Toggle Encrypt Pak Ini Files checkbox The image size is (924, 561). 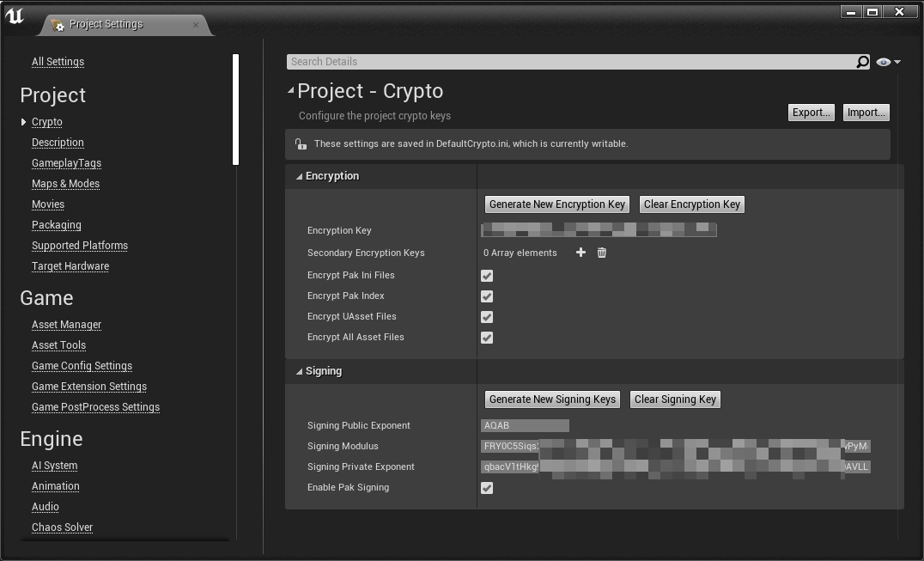point(487,276)
